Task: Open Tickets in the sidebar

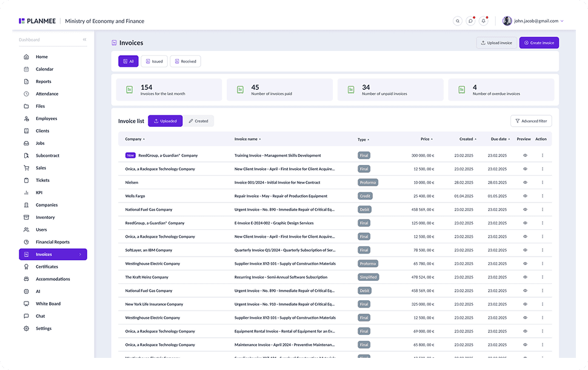Action: click(x=42, y=180)
